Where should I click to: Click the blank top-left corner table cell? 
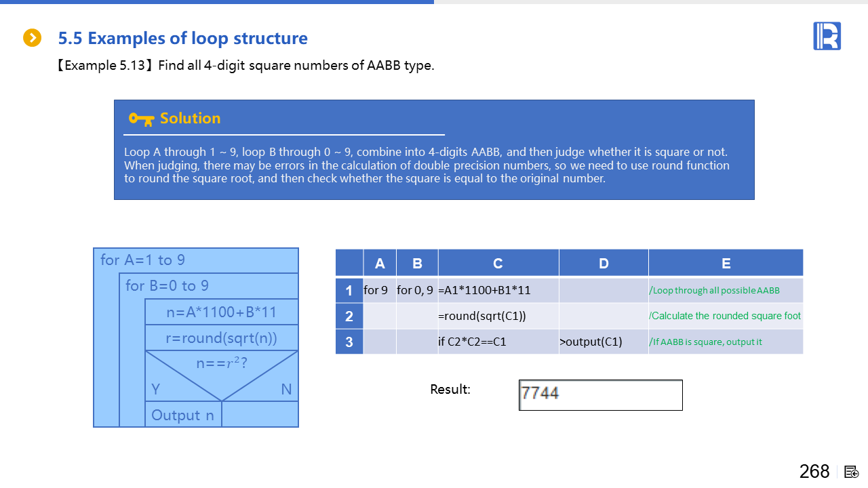pos(349,263)
